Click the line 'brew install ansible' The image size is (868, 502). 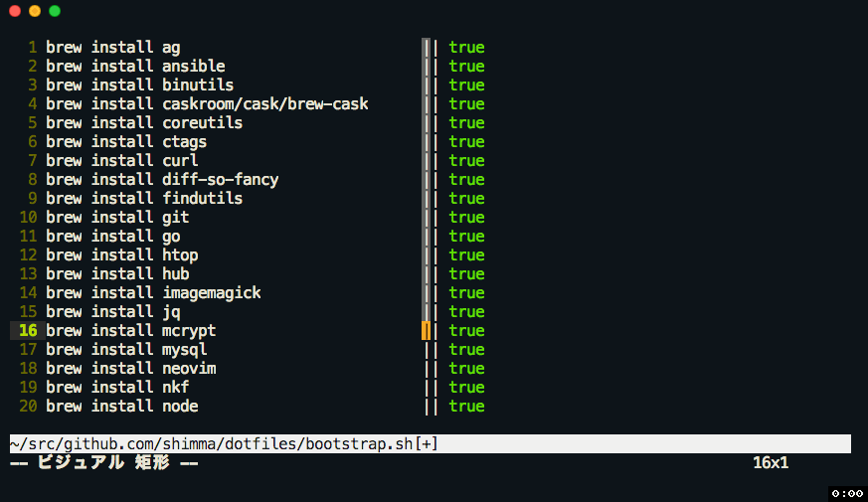[x=135, y=67]
